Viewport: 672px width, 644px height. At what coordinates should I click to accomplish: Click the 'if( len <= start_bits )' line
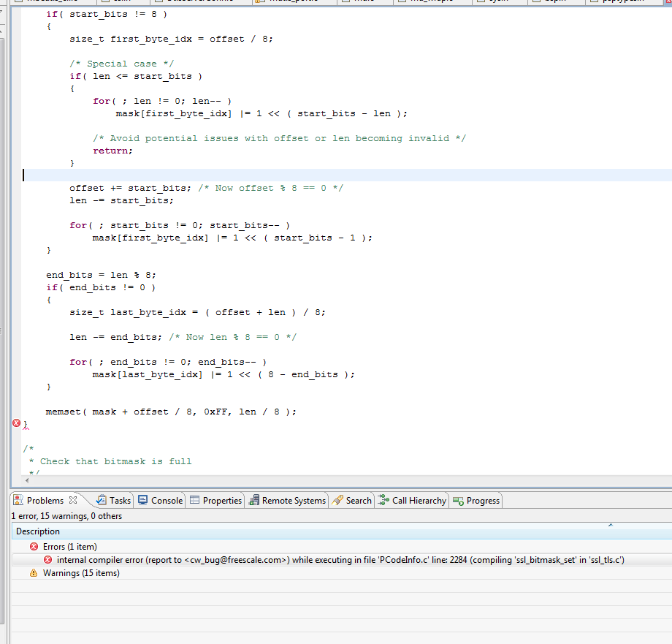tap(136, 76)
